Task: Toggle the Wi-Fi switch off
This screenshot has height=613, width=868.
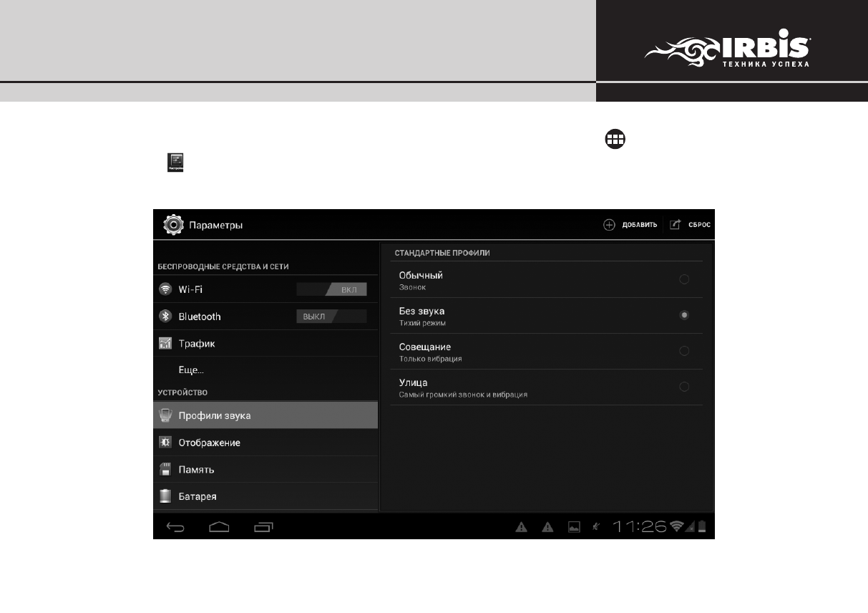Action: click(x=332, y=289)
